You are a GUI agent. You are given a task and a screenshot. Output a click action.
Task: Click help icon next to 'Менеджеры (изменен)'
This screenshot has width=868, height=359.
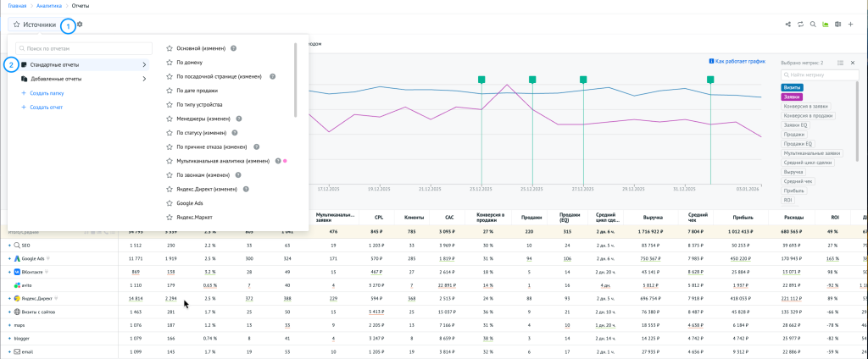[x=239, y=119]
